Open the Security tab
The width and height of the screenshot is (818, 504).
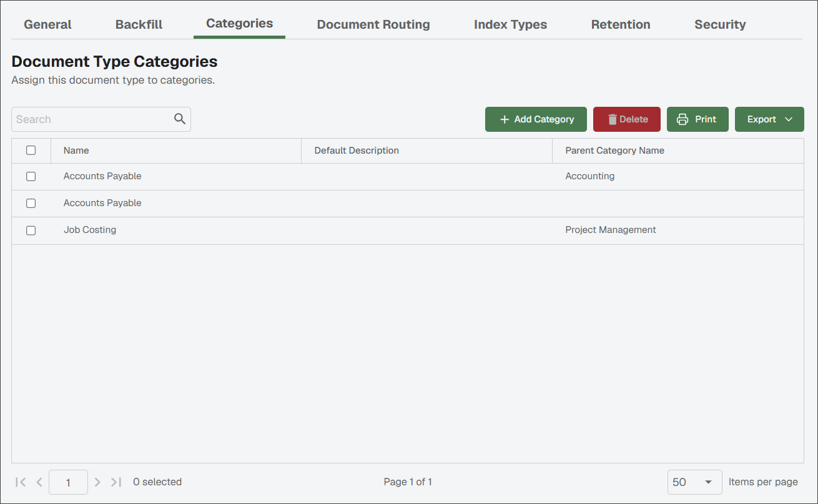pos(720,24)
